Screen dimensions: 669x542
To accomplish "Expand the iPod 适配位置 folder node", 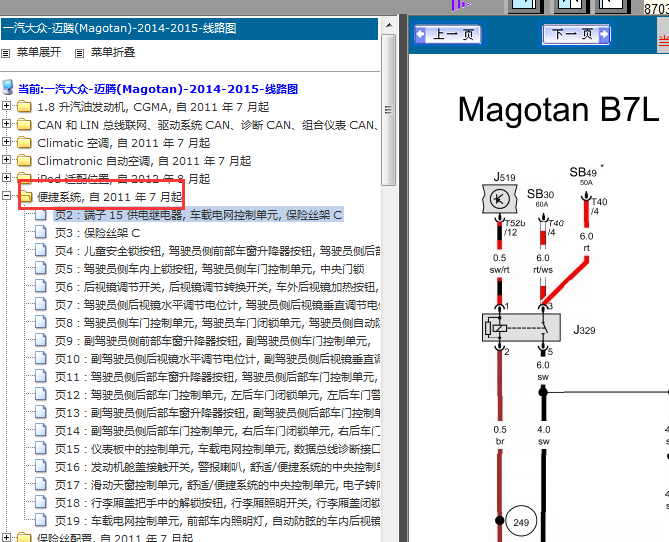I will coord(6,178).
